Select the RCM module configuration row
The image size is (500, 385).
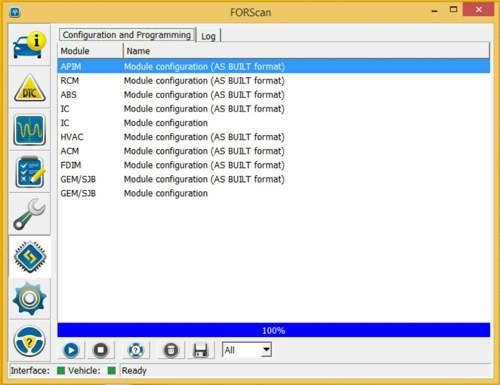click(x=274, y=81)
